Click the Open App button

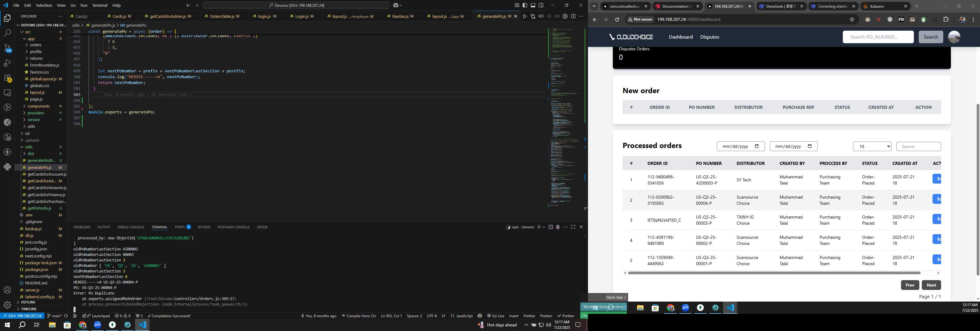coord(616,297)
